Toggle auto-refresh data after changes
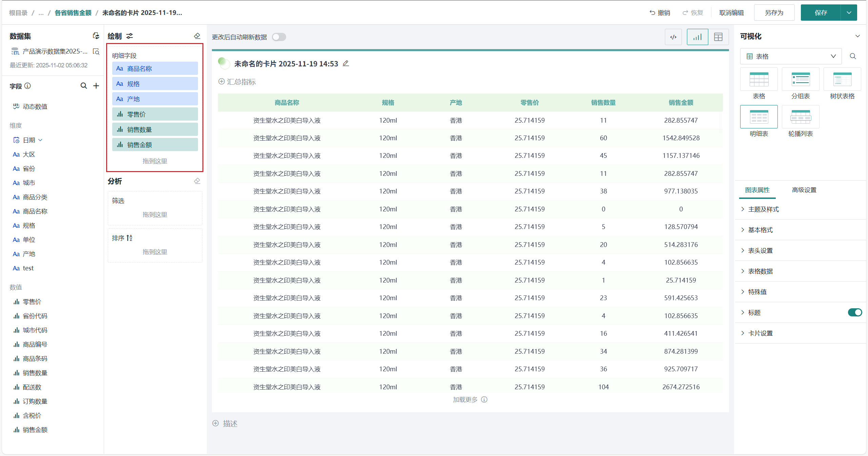 279,37
